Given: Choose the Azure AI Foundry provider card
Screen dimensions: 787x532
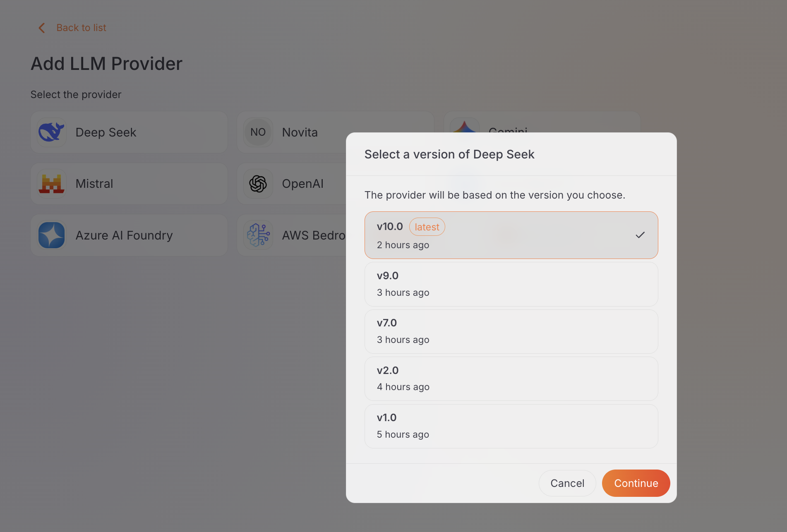Looking at the screenshot, I should tap(129, 235).
